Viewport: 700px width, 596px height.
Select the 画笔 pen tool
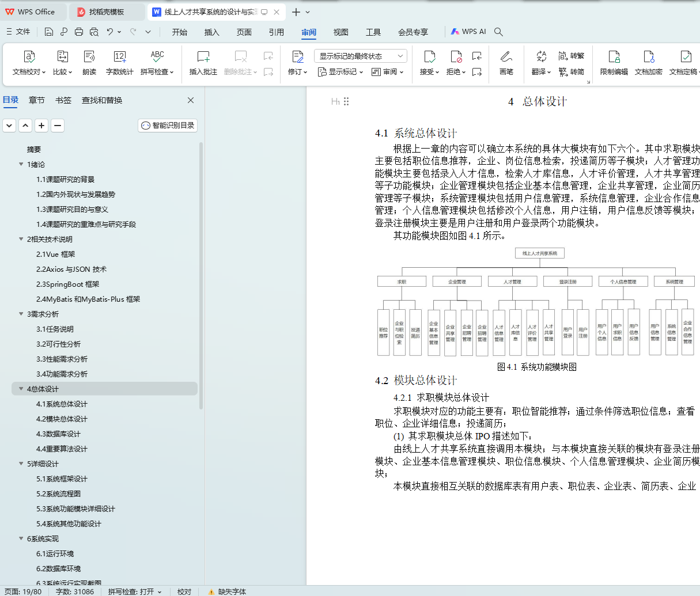coord(506,63)
